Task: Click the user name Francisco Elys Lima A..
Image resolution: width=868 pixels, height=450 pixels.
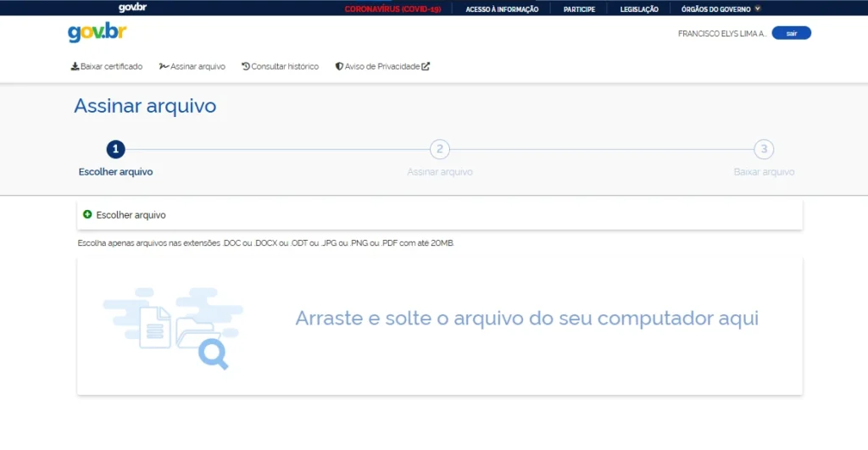Action: point(722,34)
